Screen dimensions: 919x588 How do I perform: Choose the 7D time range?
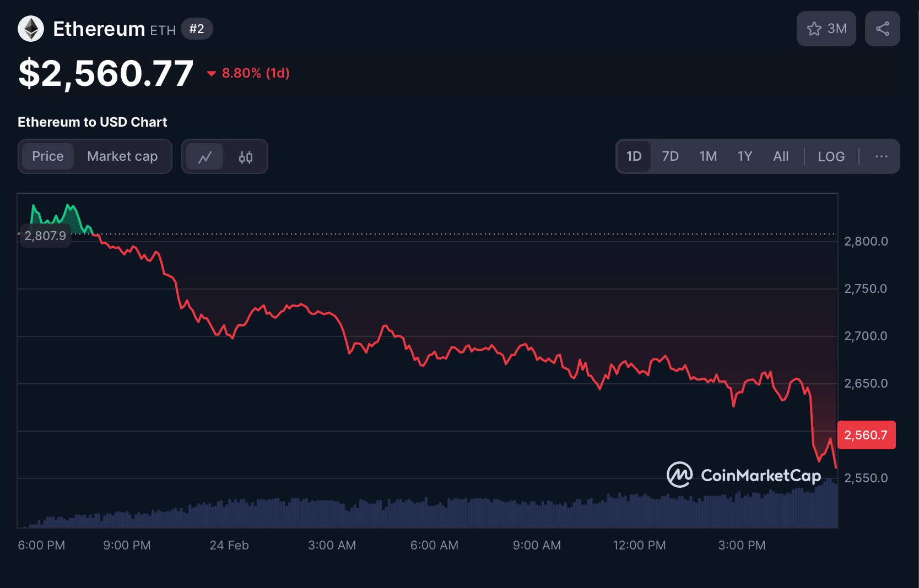(670, 156)
